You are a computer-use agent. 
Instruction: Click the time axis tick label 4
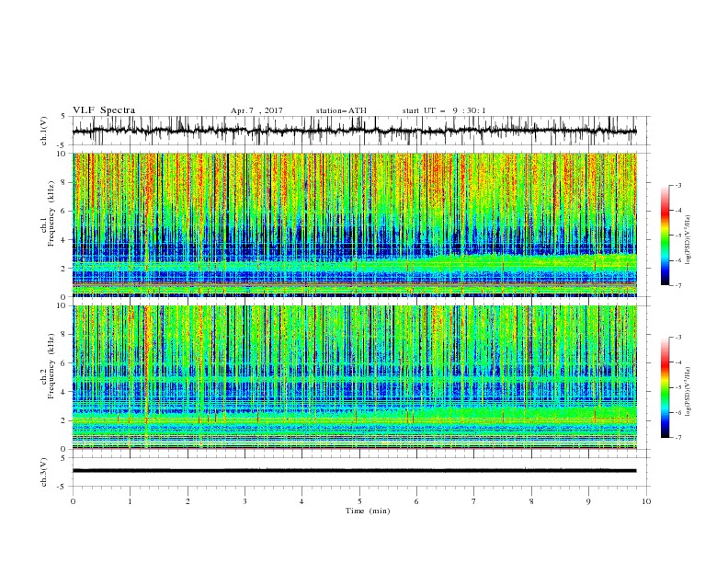pos(301,501)
